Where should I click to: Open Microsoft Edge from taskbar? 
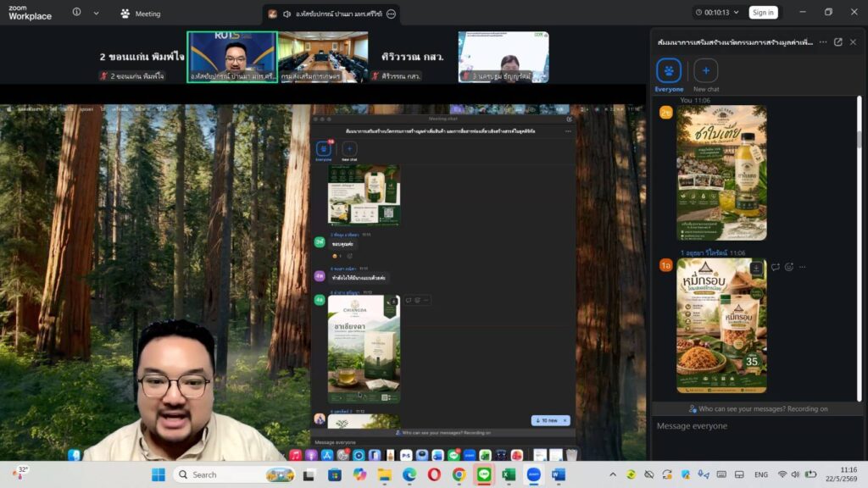coord(409,474)
